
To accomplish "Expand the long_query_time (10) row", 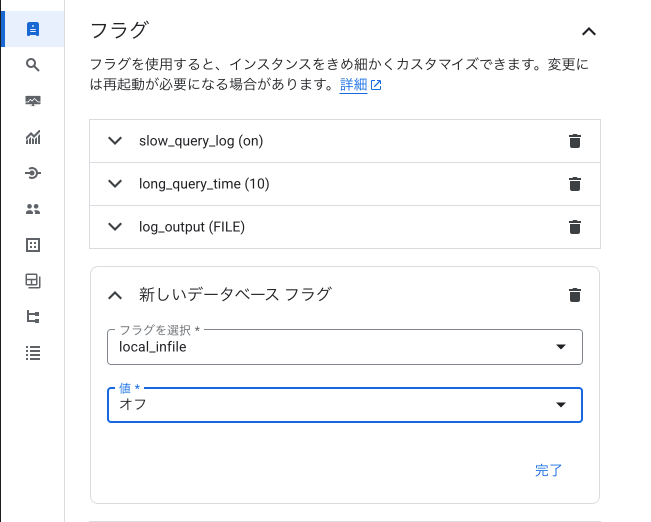I will pyautogui.click(x=345, y=184).
